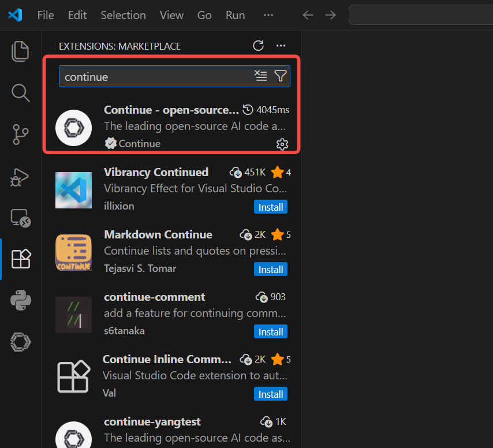Image resolution: width=493 pixels, height=448 pixels.
Task: Open the Search view in activity bar
Action: (x=20, y=93)
